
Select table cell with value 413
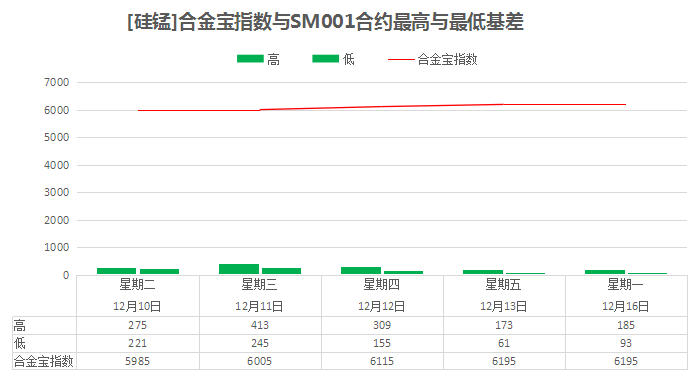[260, 325]
